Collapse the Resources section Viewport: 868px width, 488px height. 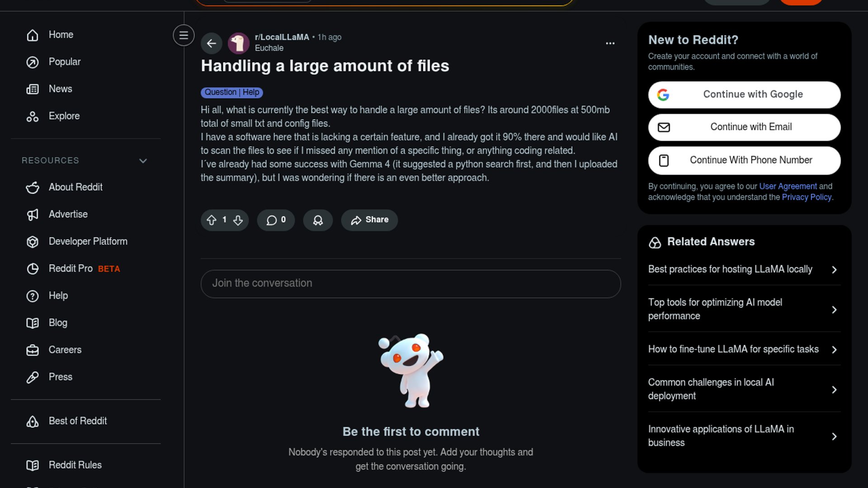tap(143, 161)
